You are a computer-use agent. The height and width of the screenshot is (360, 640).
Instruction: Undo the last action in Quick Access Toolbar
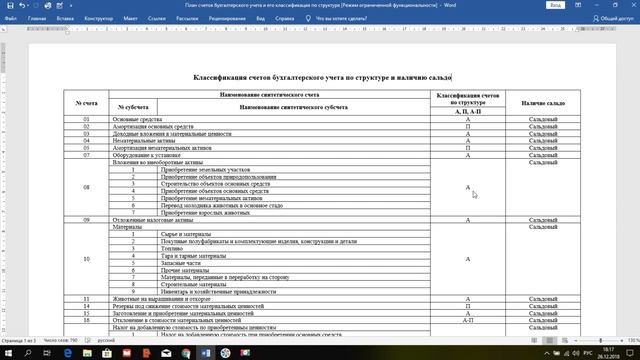[22, 6]
